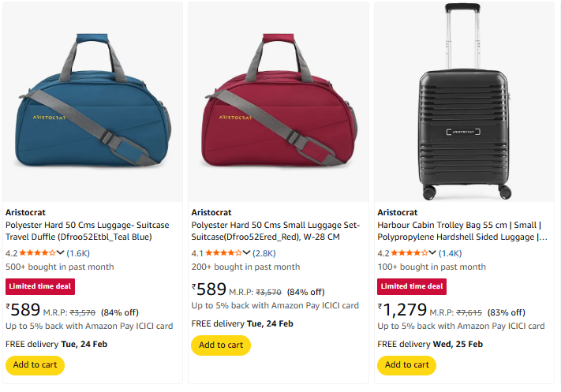Open the 1.4K reviews link

[450, 253]
